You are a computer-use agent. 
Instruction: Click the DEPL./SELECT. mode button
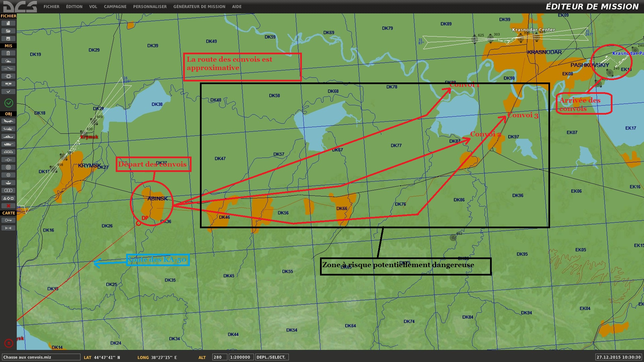tap(272, 357)
